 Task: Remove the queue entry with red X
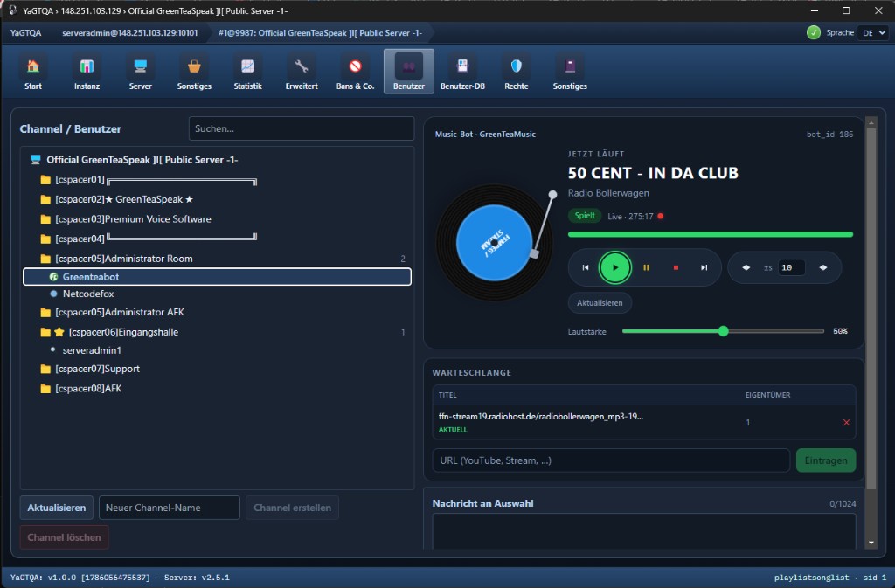(x=846, y=423)
